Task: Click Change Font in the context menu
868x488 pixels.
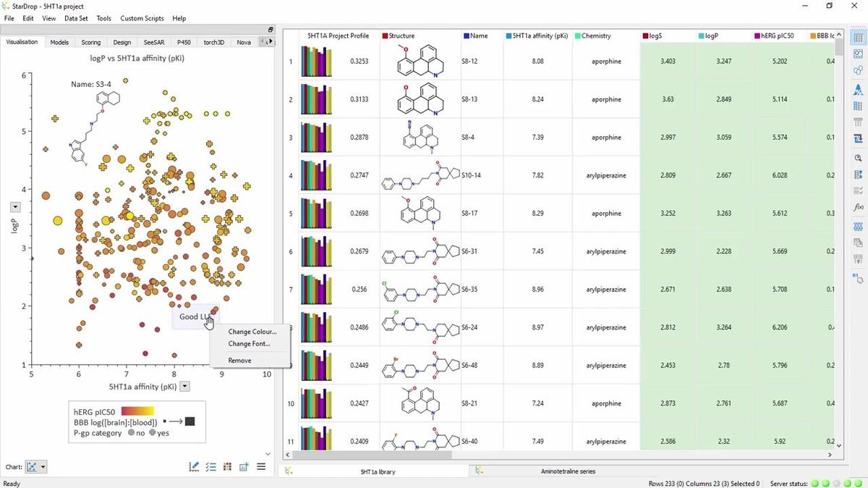Action: pyautogui.click(x=249, y=343)
